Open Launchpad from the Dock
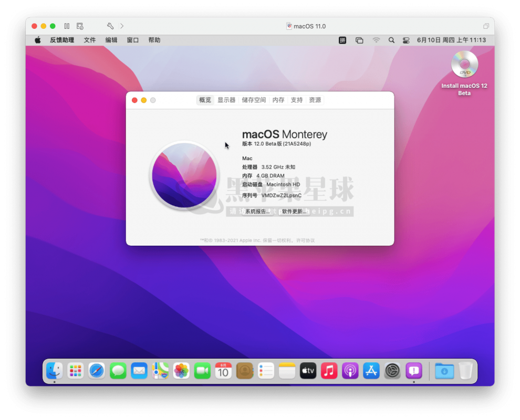 click(76, 371)
